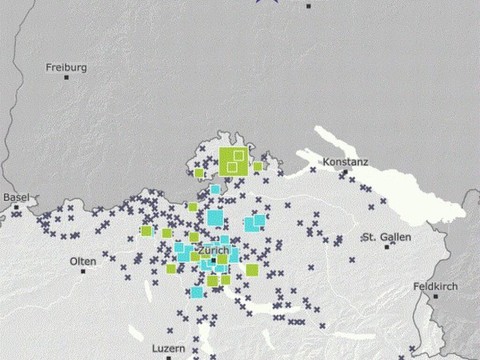
Task: Click the St. Gallen city label
Action: (387, 237)
